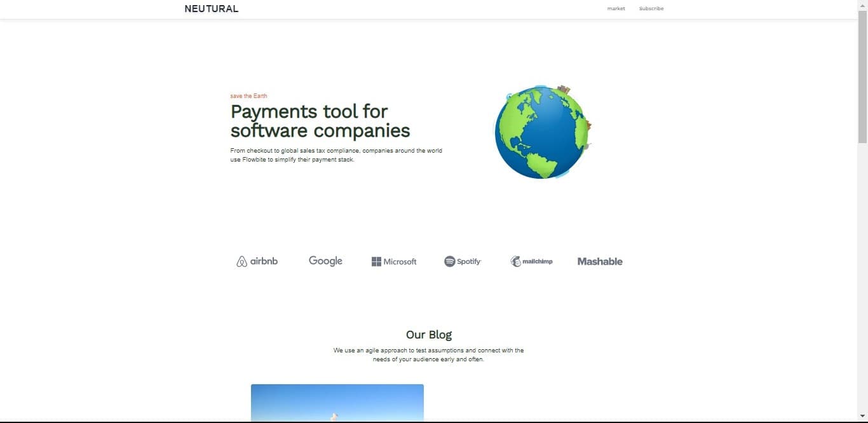Select the 'Payments tool for software companies' heading

click(320, 121)
